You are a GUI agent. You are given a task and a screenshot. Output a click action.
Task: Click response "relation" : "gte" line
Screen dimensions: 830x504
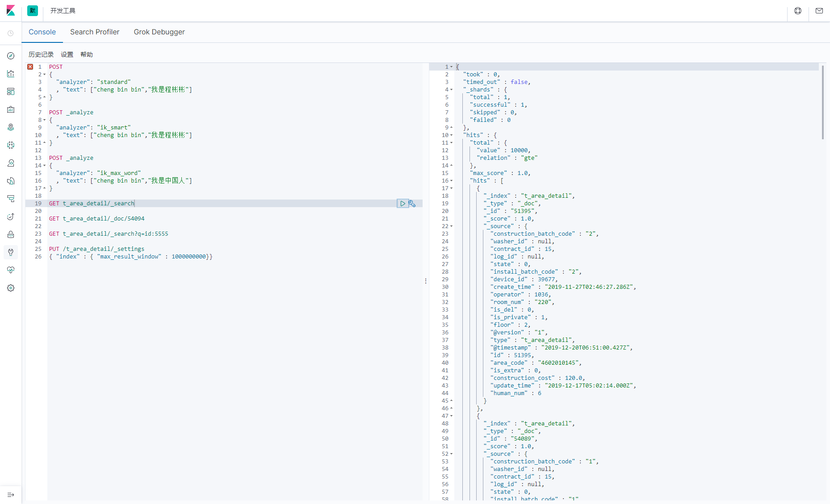[x=507, y=158]
